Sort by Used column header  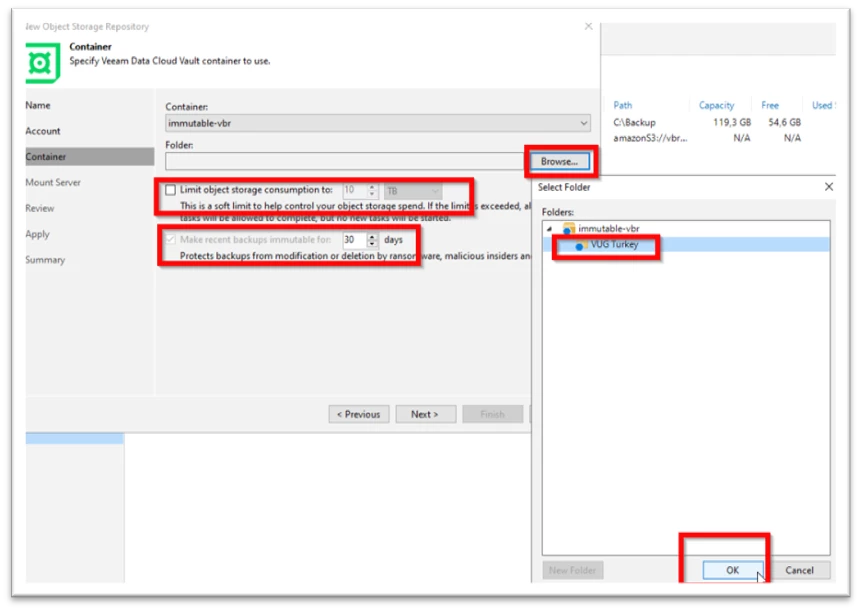tap(823, 105)
